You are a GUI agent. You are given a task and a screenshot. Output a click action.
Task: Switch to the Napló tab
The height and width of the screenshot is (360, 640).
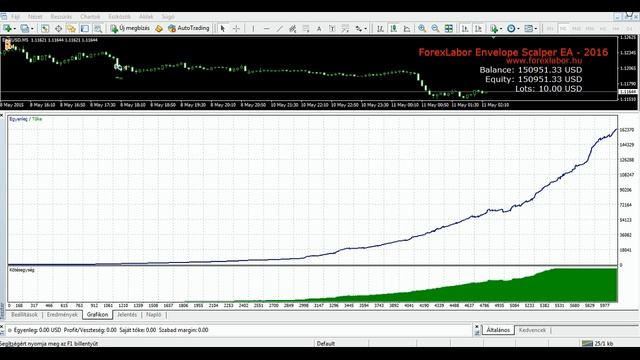click(x=153, y=315)
